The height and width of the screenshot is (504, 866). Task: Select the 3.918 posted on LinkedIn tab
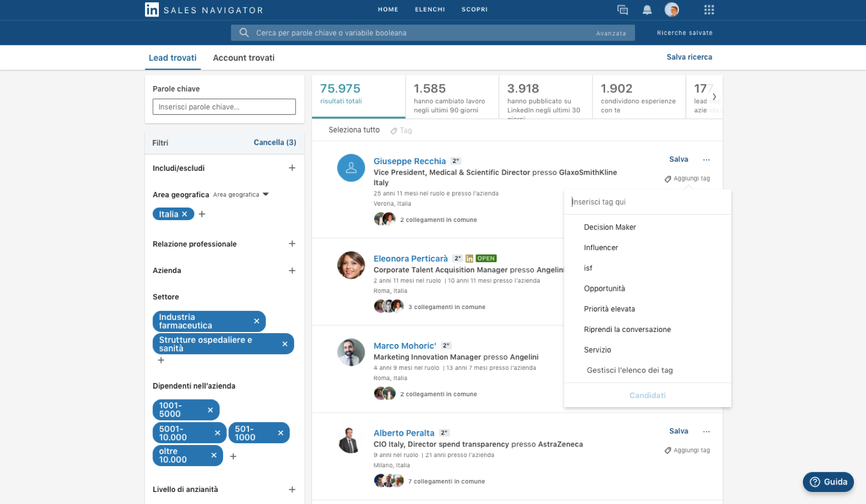(x=545, y=96)
